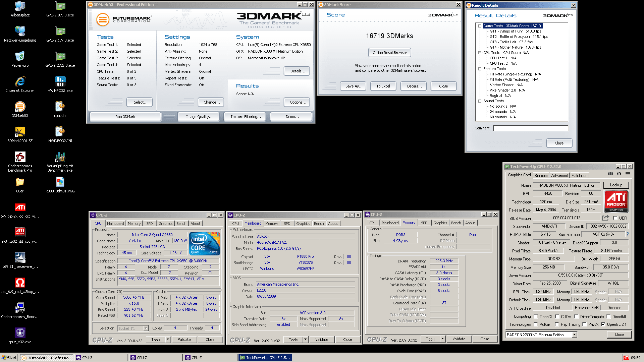Open the 3DMark2001 SE desktop shortcut

[x=20, y=132]
